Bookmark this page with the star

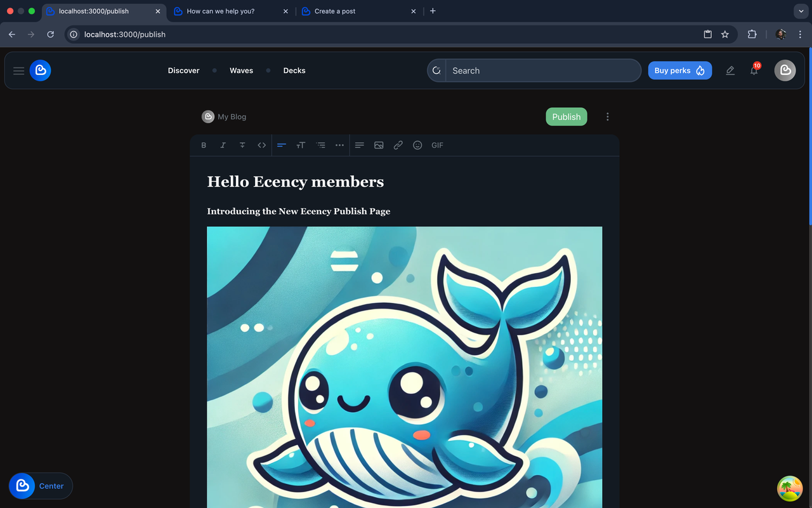(725, 34)
